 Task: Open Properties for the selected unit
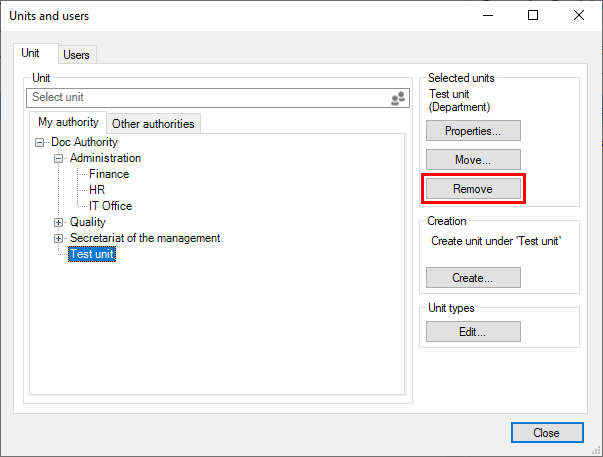coord(473,131)
